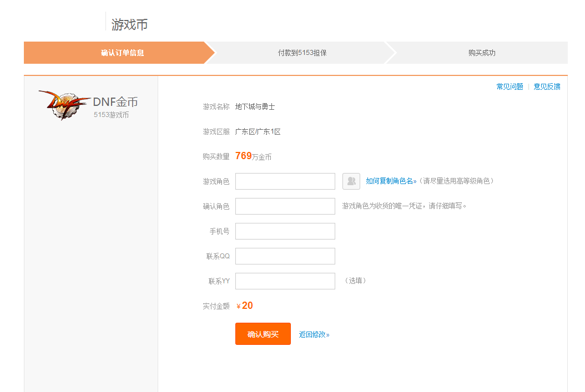Click the ¥20 payment amount text

pos(245,305)
